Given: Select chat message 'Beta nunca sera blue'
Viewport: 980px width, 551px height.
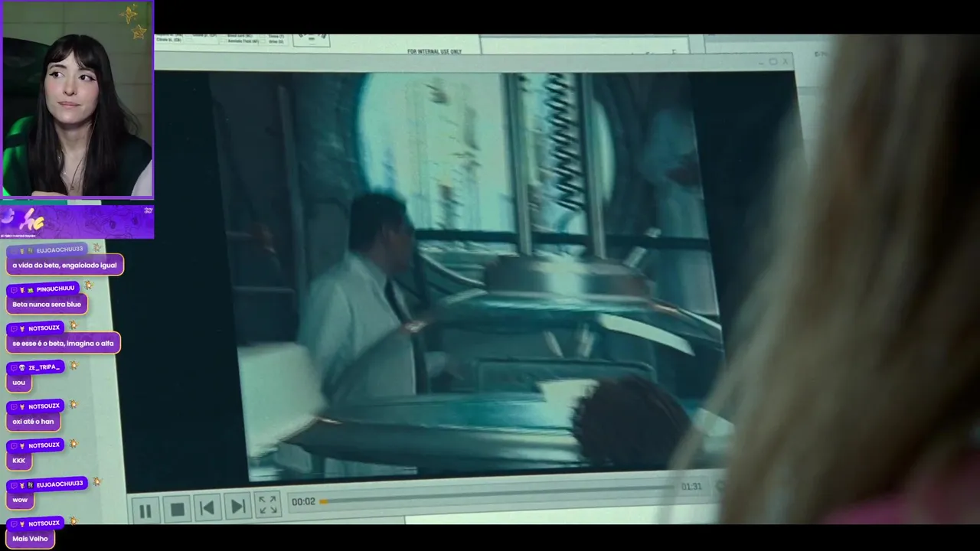Looking at the screenshot, I should (x=47, y=304).
